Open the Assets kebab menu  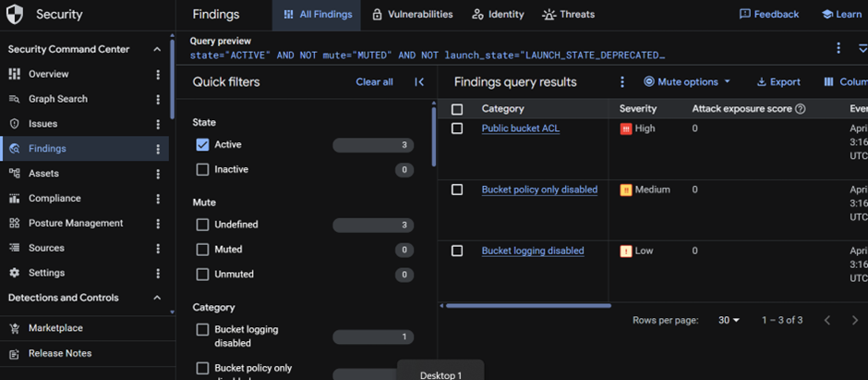pos(158,174)
